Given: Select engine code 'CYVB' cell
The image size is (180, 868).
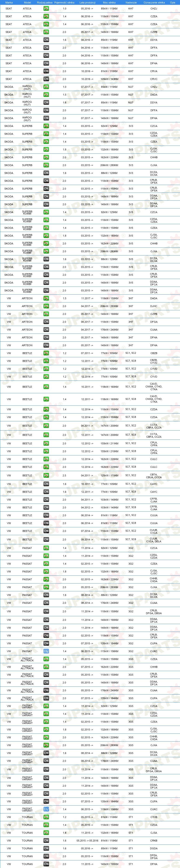Looking at the screenshot, I should coord(154,817).
